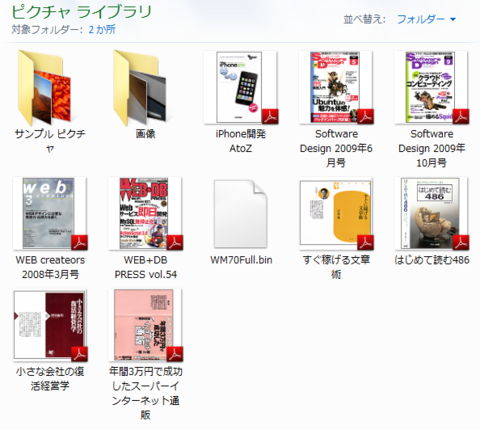Click the PDF badge on WEB+DB PRESS vol.54
This screenshot has height=430, width=480.
174,242
